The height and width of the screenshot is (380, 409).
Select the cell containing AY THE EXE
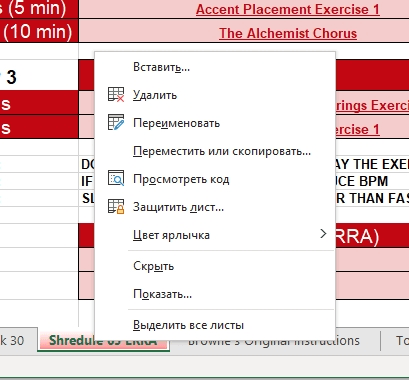click(x=372, y=164)
